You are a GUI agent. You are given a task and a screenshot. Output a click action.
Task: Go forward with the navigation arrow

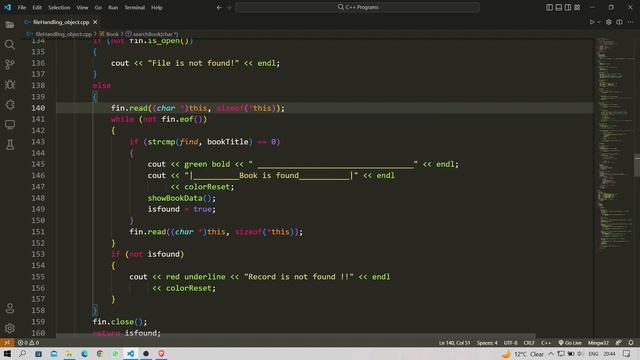click(x=229, y=7)
